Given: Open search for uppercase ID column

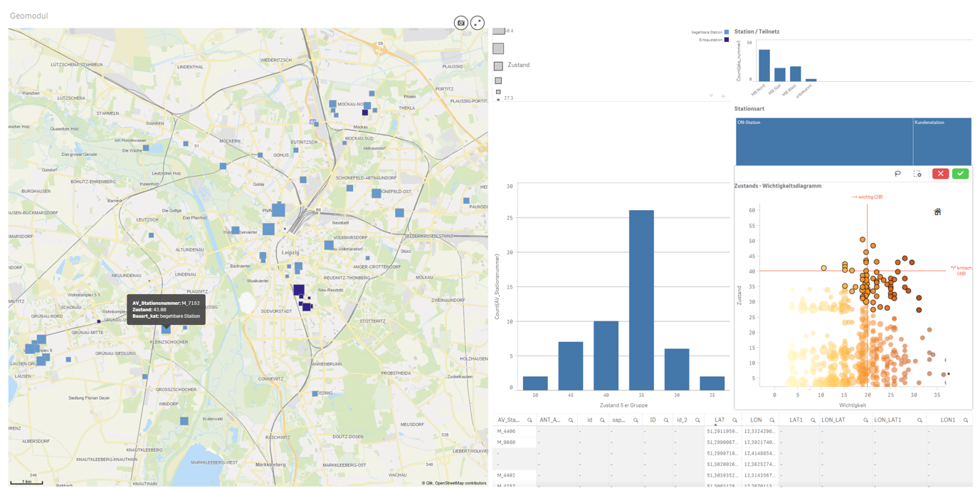Looking at the screenshot, I should [666, 420].
